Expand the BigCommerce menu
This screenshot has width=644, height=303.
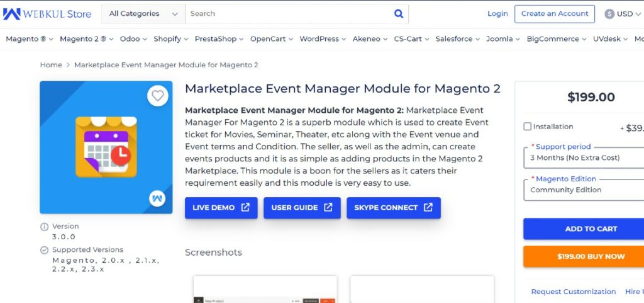pyautogui.click(x=557, y=39)
